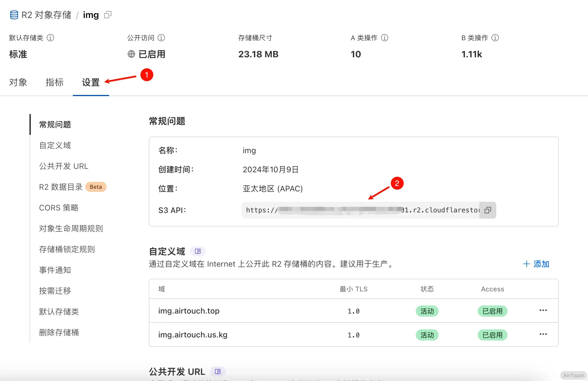Switch to the 对象 tab

(18, 82)
